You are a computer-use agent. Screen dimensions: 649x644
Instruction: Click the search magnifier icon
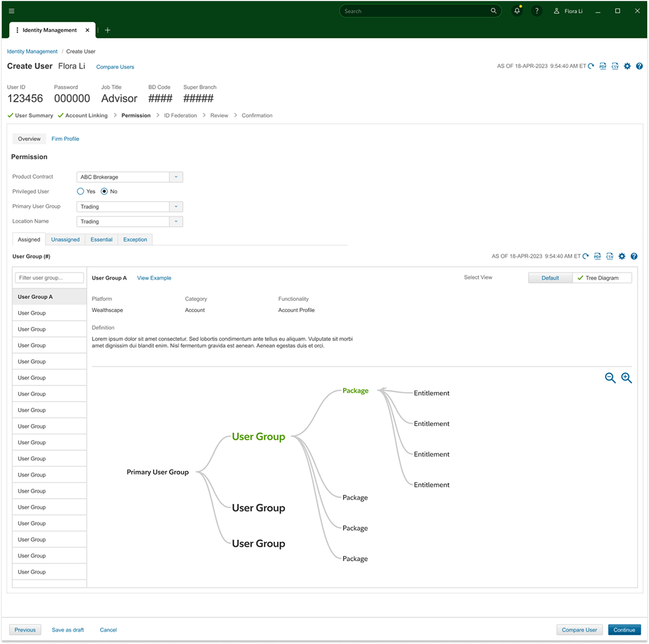point(494,11)
